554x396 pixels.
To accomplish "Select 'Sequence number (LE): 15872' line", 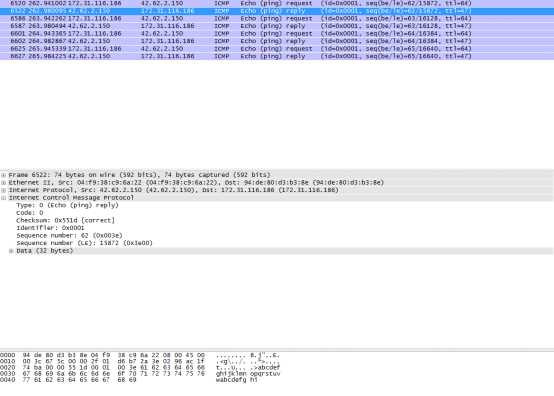I will [84, 243].
